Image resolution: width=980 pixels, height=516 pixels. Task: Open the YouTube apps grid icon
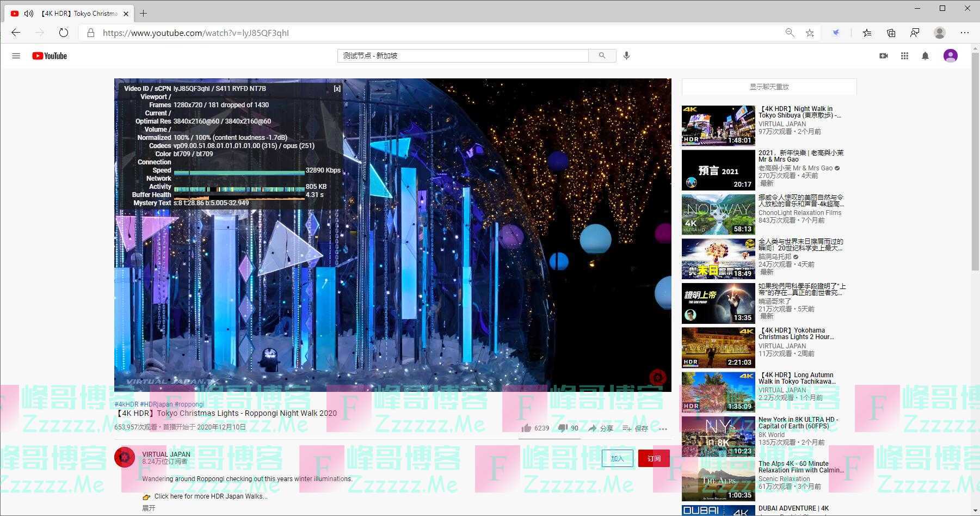904,56
